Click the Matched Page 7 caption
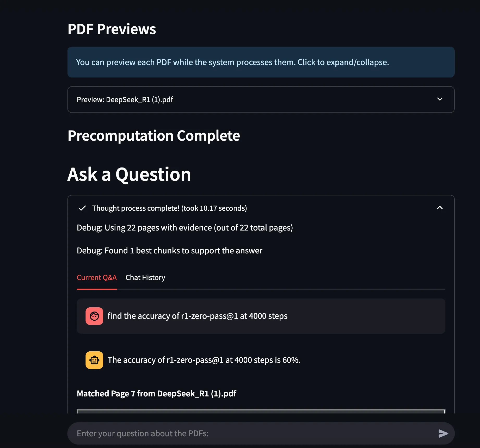Viewport: 480px width, 448px height. click(x=156, y=393)
